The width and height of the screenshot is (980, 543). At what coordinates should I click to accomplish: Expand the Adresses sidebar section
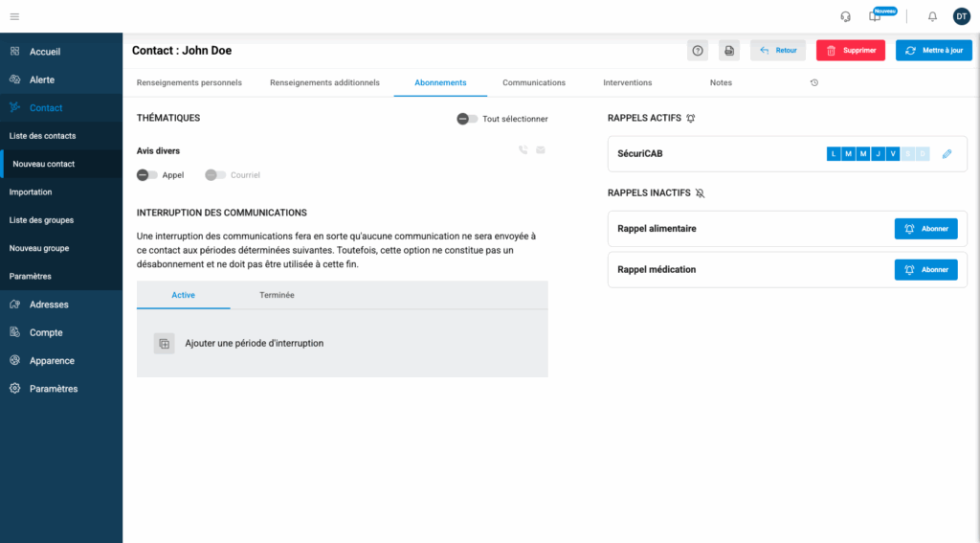point(48,305)
